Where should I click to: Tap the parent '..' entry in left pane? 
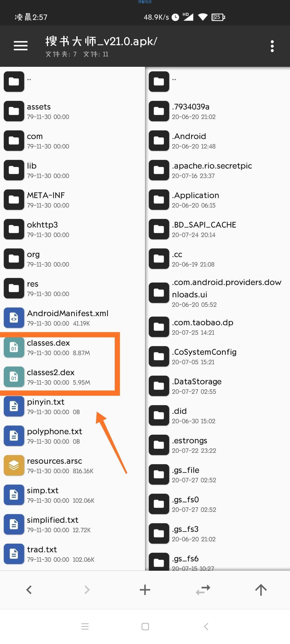coord(73,82)
